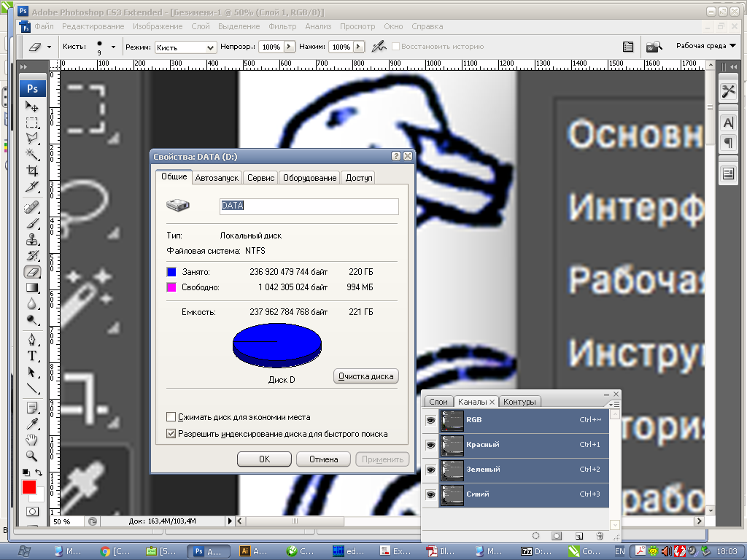The width and height of the screenshot is (747, 560).
Task: Open the Изображение menu
Action: tap(158, 27)
